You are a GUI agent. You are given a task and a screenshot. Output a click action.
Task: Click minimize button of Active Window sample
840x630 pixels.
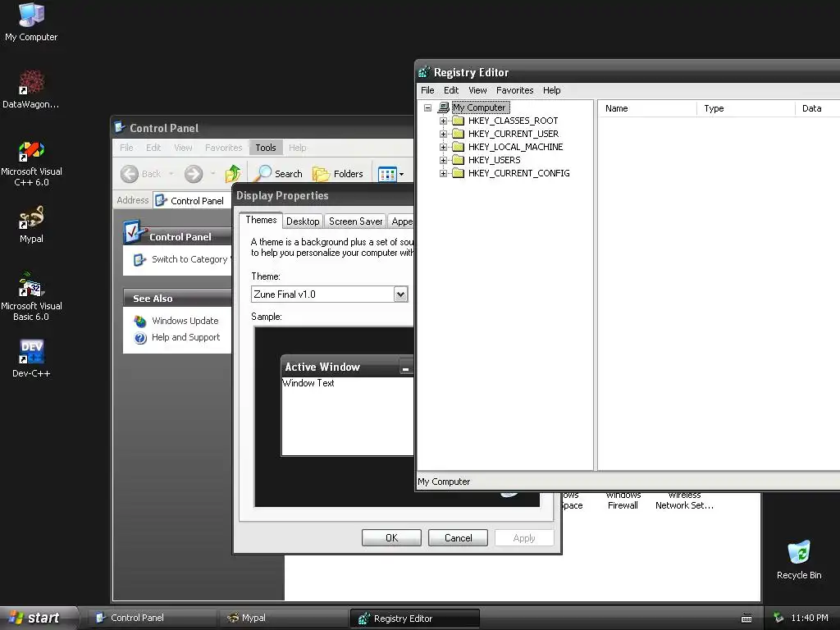tap(405, 368)
